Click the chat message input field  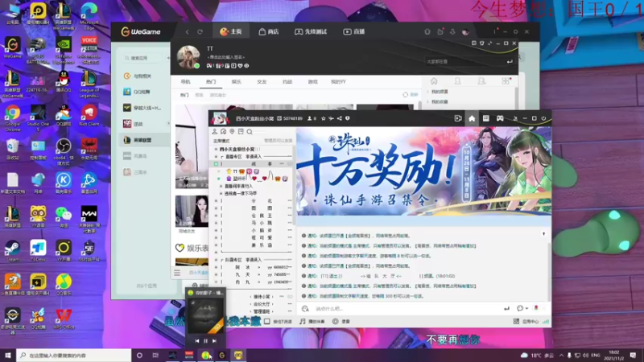407,309
